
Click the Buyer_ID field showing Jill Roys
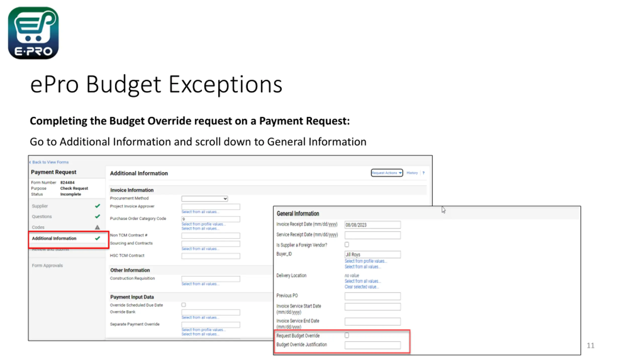pos(373,254)
